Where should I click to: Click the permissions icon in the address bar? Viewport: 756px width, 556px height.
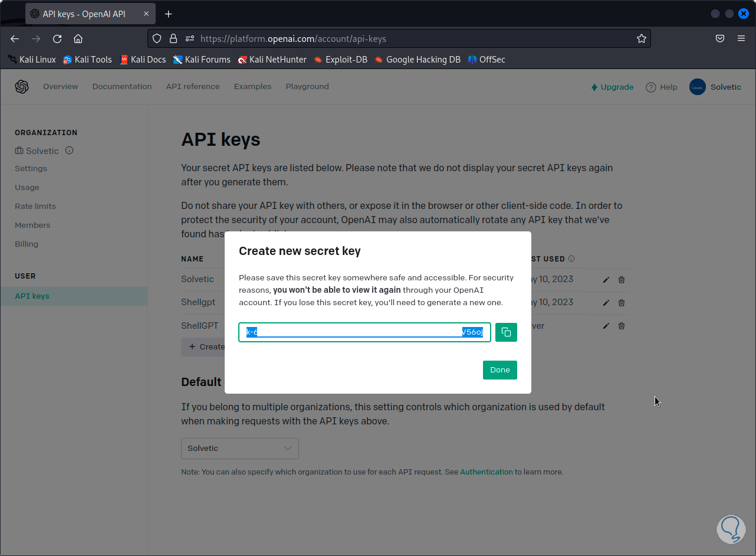pos(190,39)
